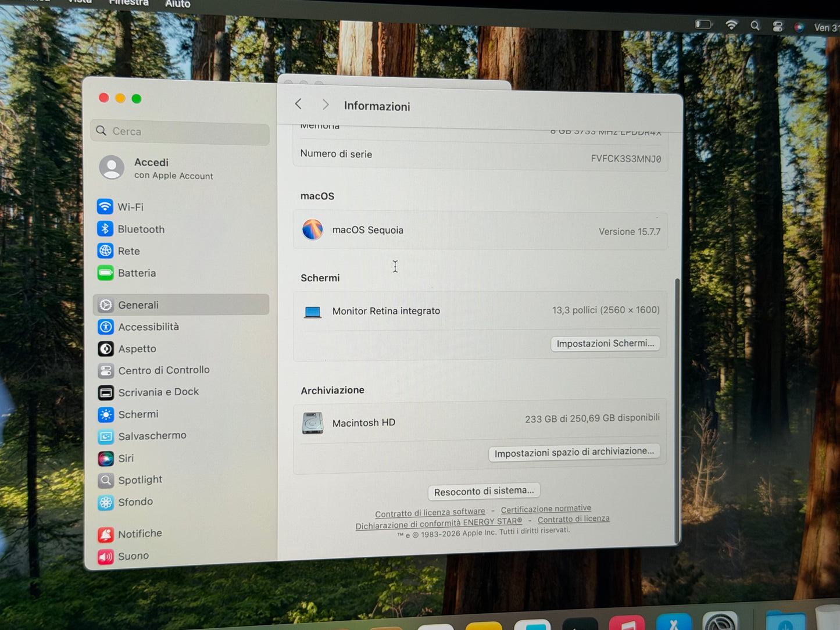Open Spotlight search from menu bar
The width and height of the screenshot is (840, 630).
coord(755,26)
